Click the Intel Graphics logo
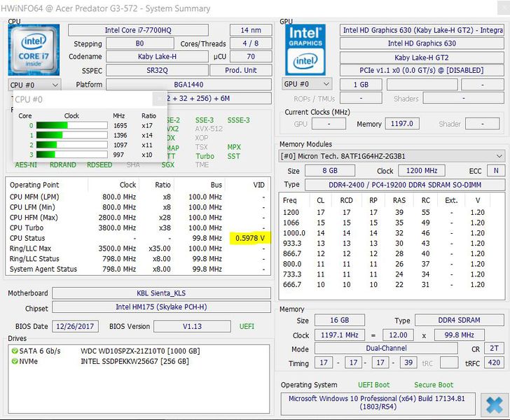This screenshot has height=420, width=510. (x=305, y=50)
